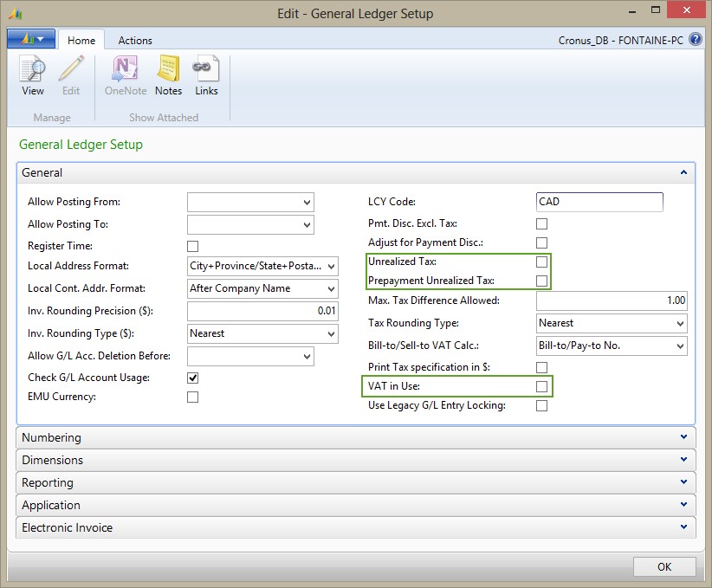Open Allow G/L Acc. Deletion Before dropdown

pyautogui.click(x=307, y=357)
